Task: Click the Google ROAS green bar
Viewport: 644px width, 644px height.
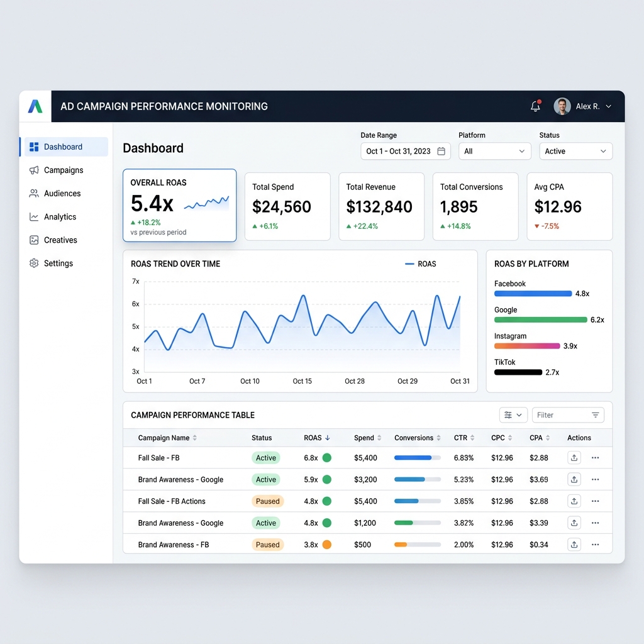Action: pos(540,319)
